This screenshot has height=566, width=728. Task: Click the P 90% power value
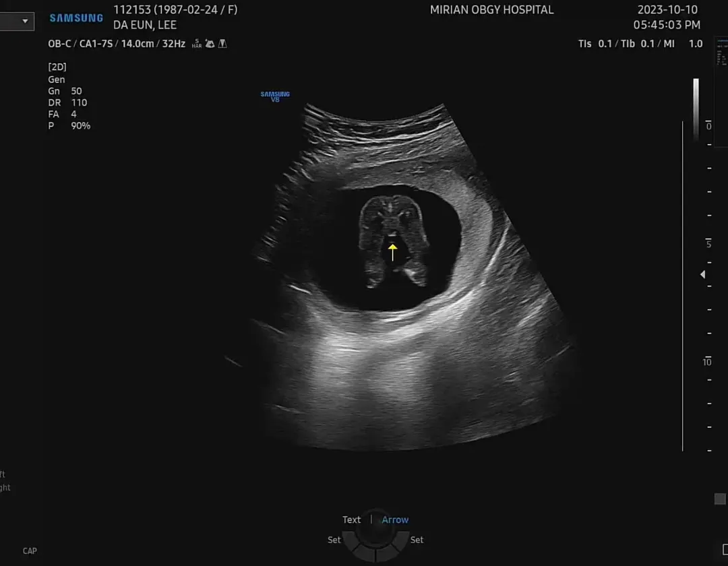[69, 126]
